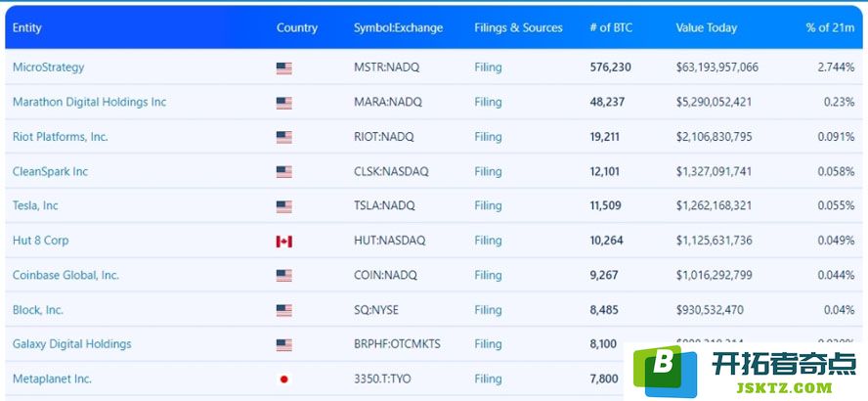The image size is (868, 401).
Task: Click the US flag beside Block, Inc.
Action: pos(284,311)
